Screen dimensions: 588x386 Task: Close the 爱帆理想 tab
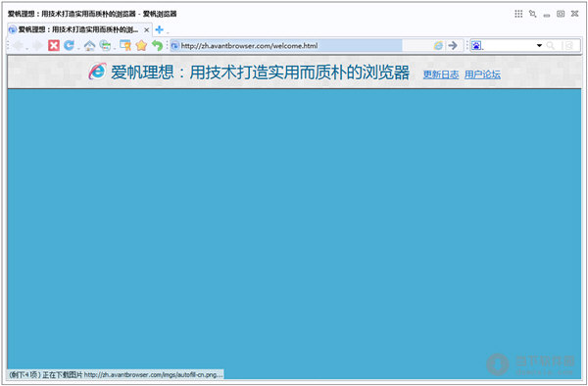pos(147,30)
